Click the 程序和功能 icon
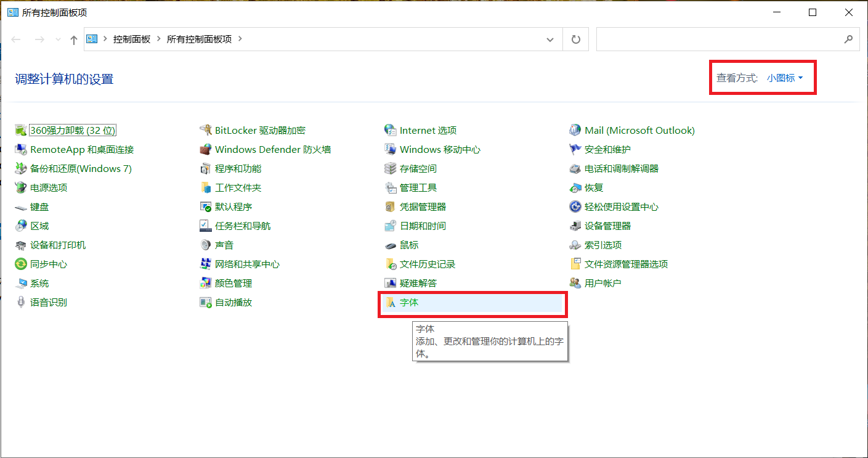 click(206, 168)
